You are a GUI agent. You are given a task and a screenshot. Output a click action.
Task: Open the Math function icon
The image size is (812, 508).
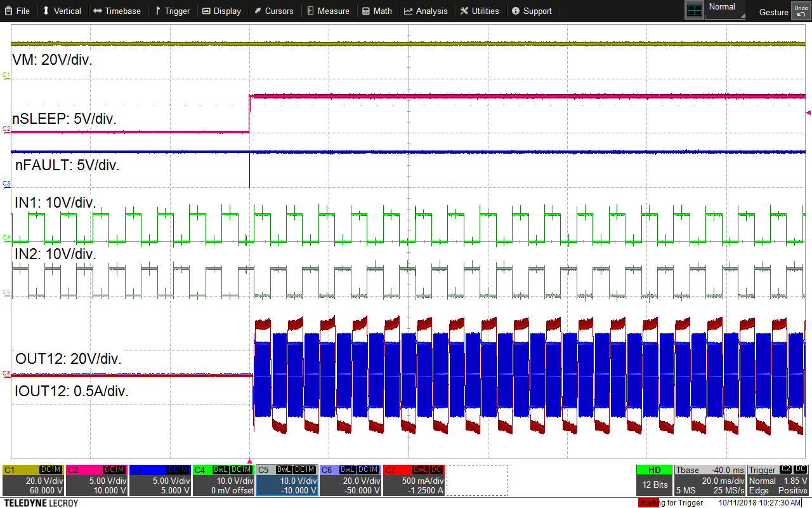click(x=365, y=11)
